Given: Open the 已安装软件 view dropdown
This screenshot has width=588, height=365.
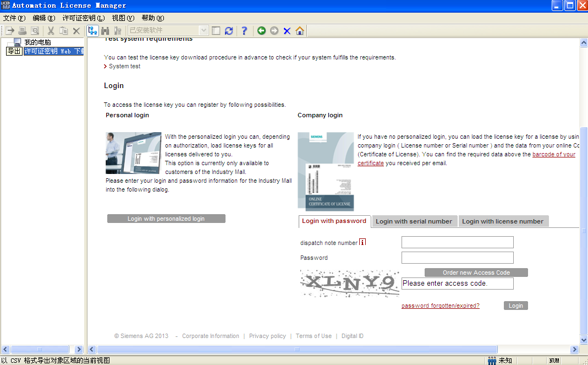Looking at the screenshot, I should [x=204, y=31].
